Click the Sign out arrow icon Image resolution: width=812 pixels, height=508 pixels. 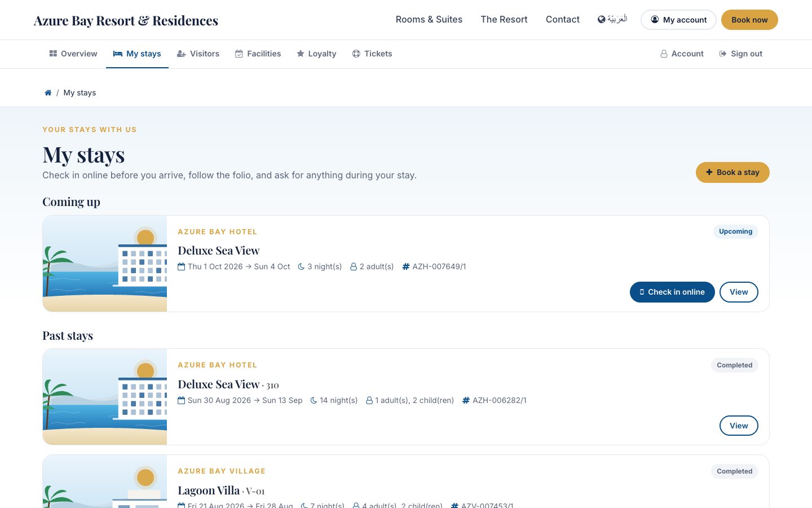click(x=723, y=54)
